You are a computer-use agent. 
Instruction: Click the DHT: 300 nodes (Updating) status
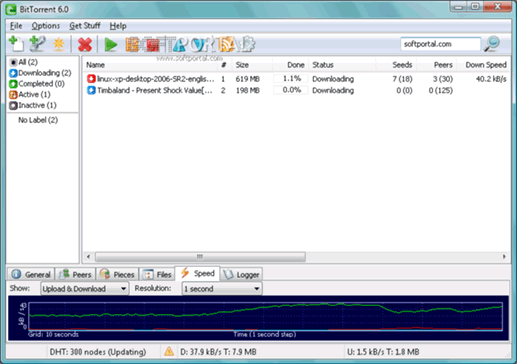tap(98, 352)
